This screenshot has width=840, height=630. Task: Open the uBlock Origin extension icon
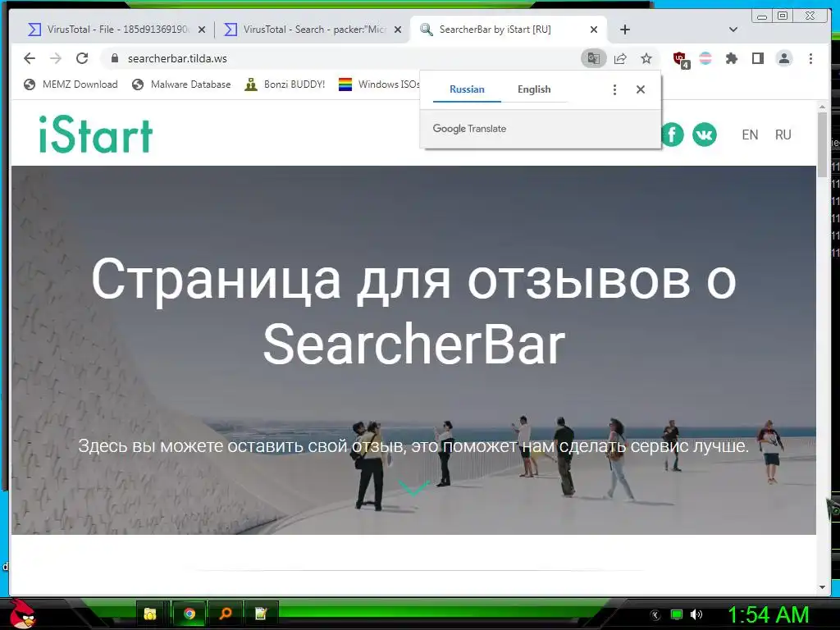pos(681,59)
